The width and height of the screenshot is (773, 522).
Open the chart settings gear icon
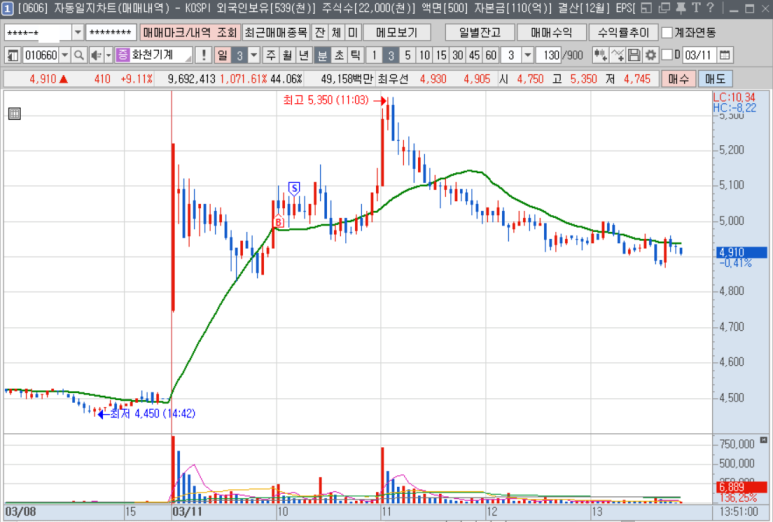(651, 55)
